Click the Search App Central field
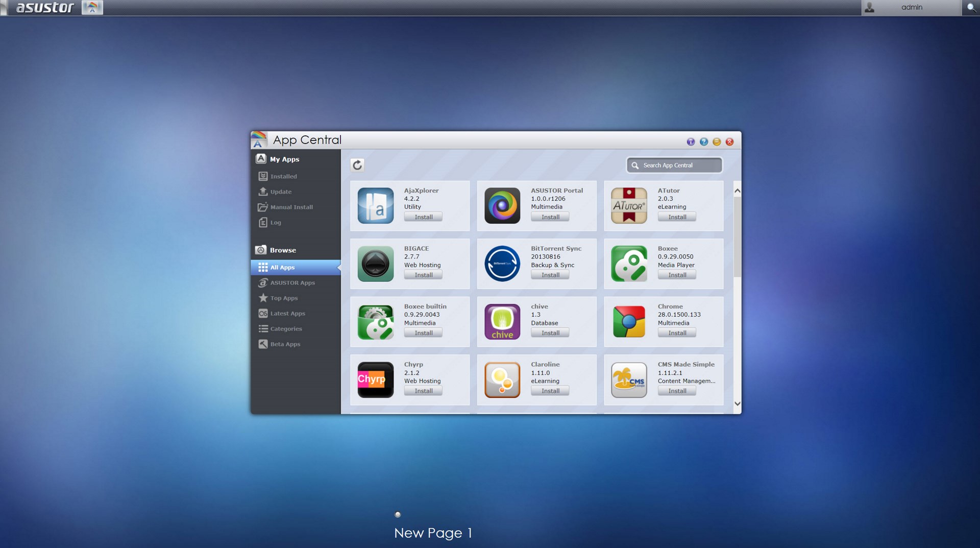 click(x=674, y=165)
